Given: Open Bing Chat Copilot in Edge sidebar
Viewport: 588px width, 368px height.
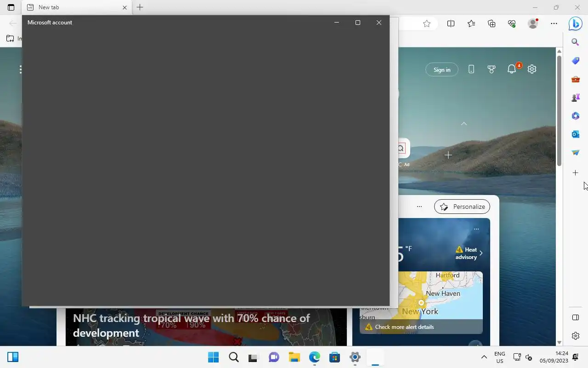Looking at the screenshot, I should 575,23.
